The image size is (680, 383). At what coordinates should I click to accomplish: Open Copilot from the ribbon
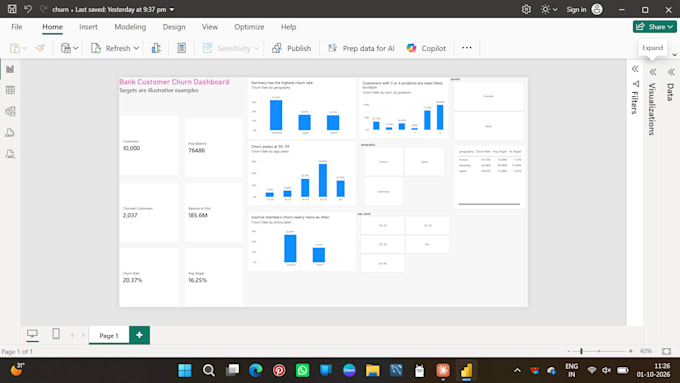point(426,48)
